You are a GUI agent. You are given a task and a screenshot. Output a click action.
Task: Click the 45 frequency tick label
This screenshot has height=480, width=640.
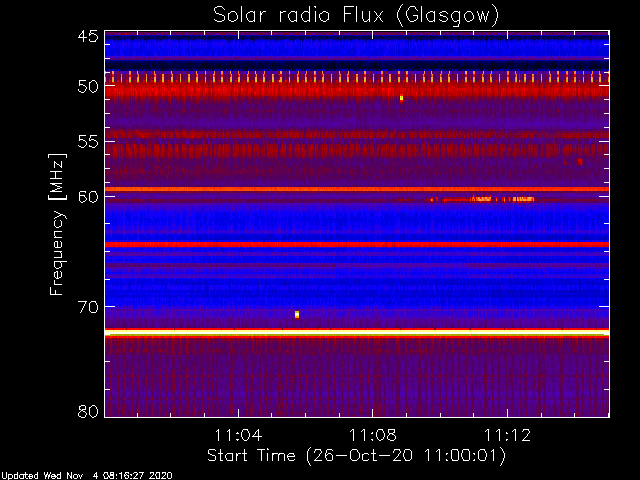[88, 36]
